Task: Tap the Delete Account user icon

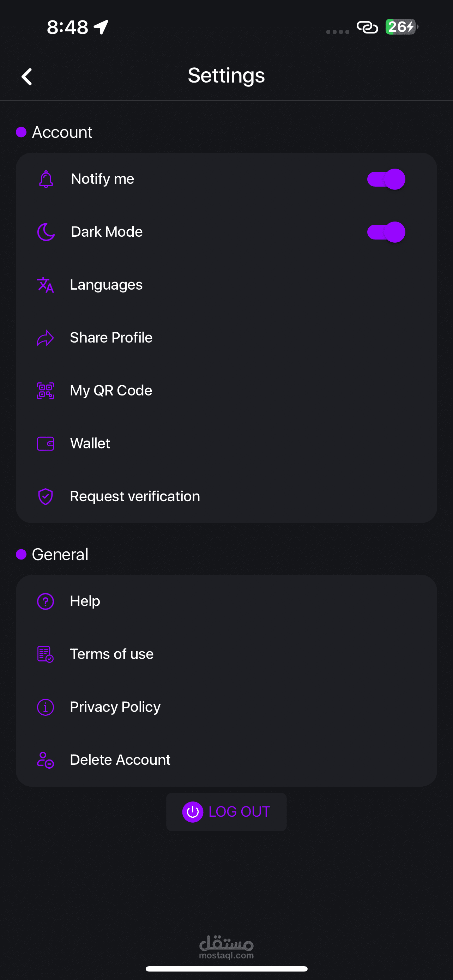Action: click(x=46, y=760)
